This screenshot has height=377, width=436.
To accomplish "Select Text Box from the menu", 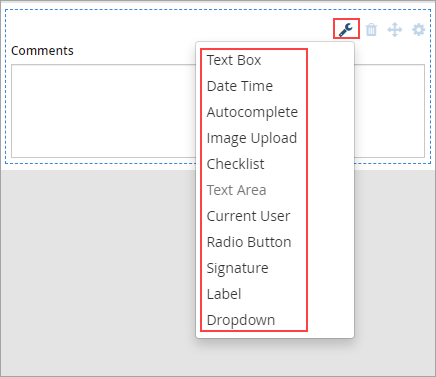I will coord(234,60).
